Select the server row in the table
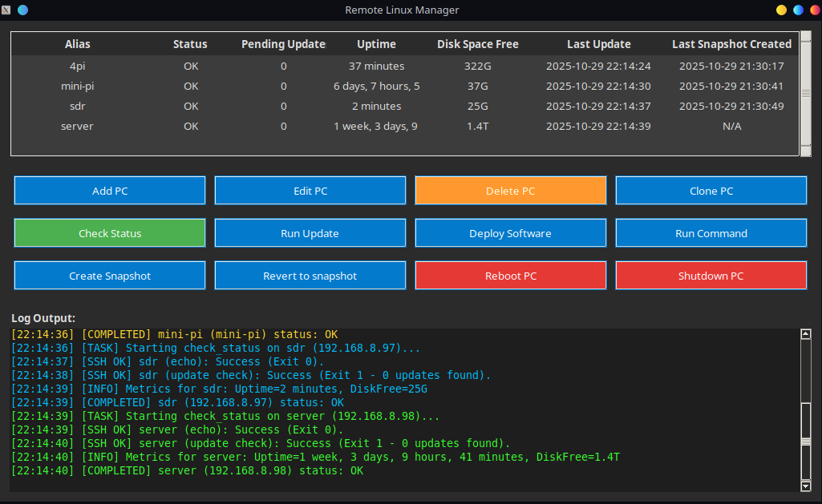The height and width of the screenshot is (504, 822). 78,126
